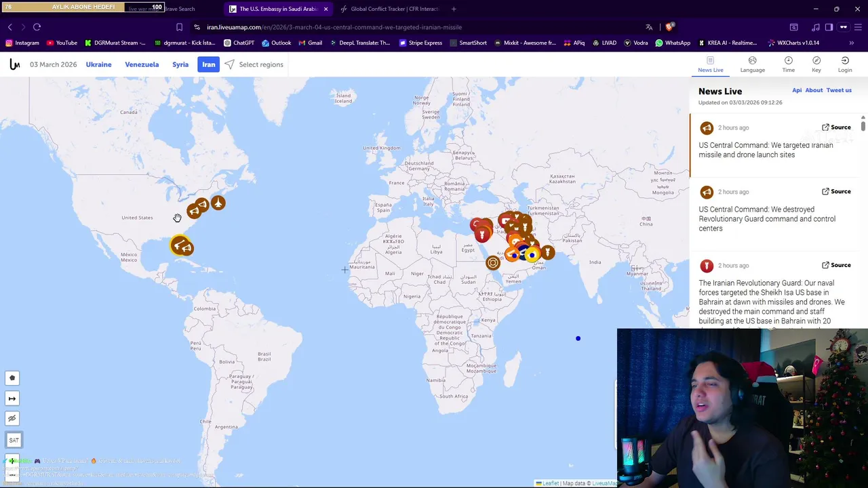Close the U.S. Embassy in Saudi Arabia tab
The width and height of the screenshot is (868, 488).
(x=325, y=9)
